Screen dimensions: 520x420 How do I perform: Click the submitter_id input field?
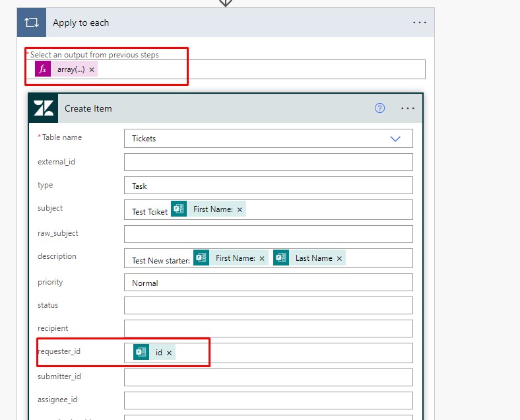pos(268,377)
